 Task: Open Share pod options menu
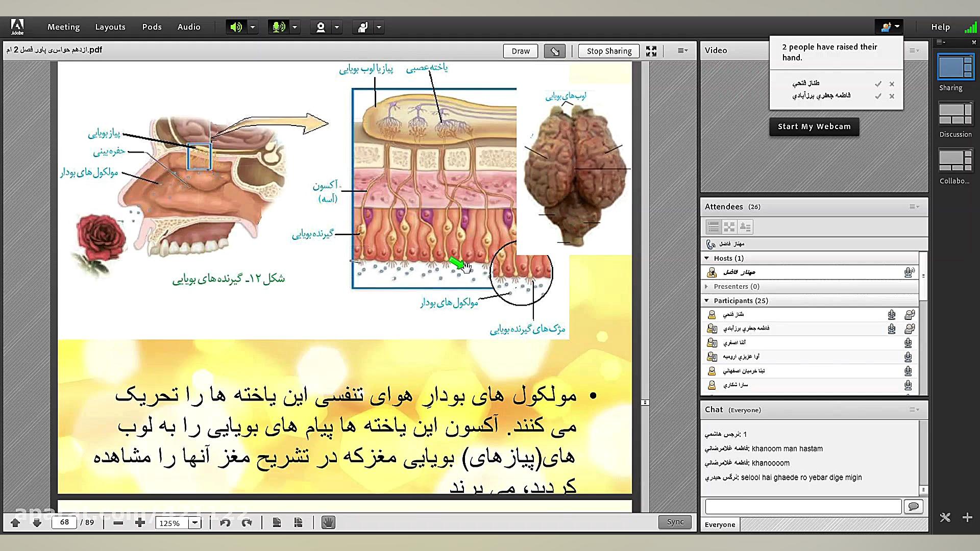pos(682,51)
